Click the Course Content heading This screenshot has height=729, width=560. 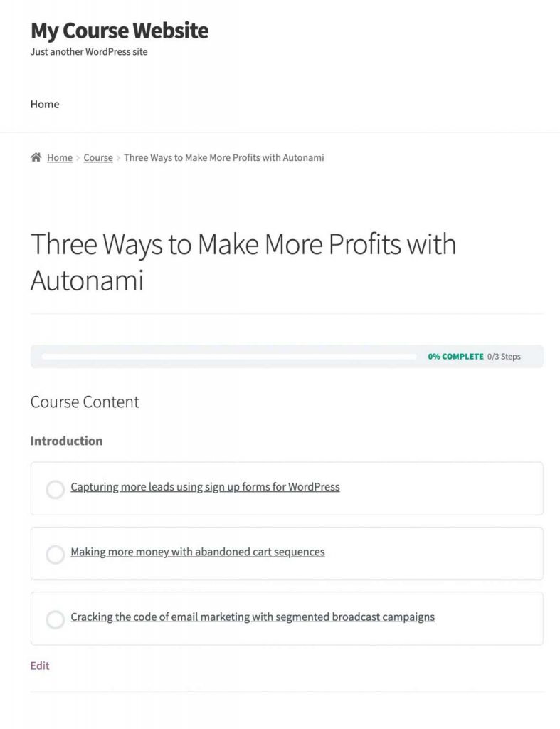point(85,402)
